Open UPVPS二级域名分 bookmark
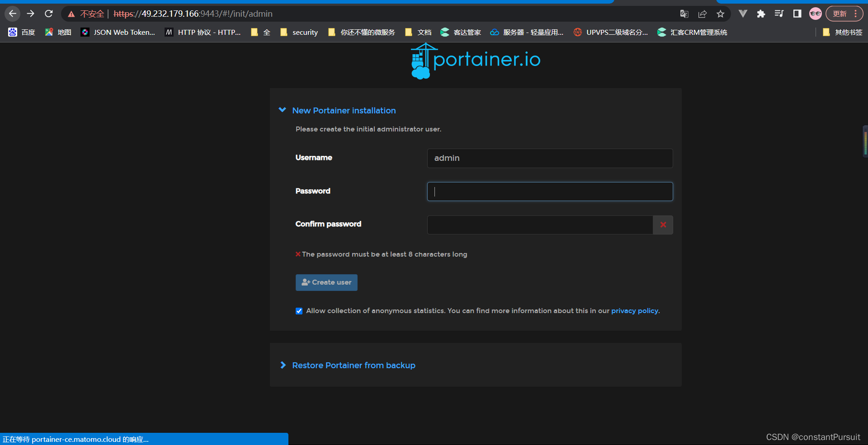 pos(610,32)
